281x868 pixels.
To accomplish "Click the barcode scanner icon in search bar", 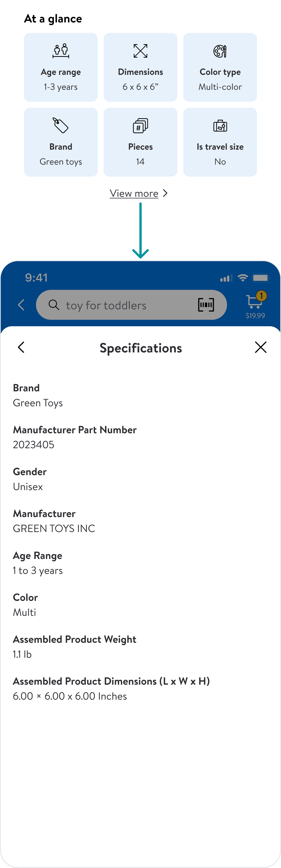I will [205, 305].
